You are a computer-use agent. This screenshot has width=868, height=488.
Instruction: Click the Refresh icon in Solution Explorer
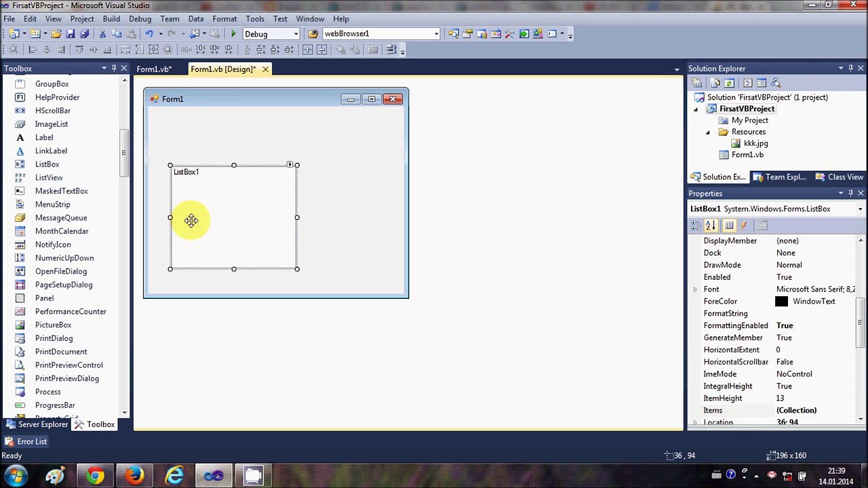click(x=729, y=83)
